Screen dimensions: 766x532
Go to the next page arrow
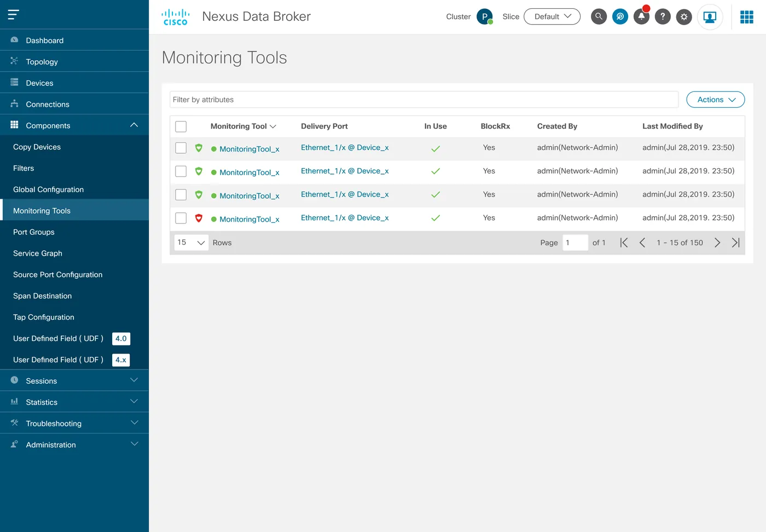[717, 242]
